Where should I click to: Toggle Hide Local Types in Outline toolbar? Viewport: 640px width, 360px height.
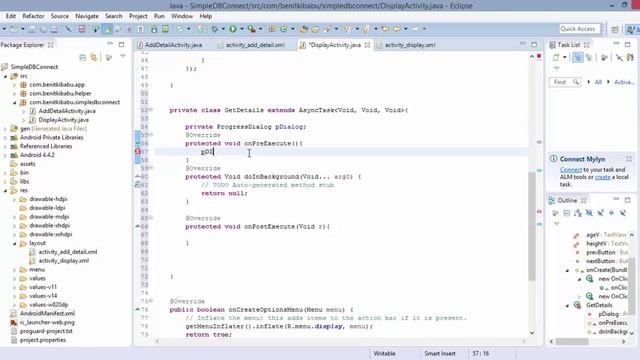click(622, 213)
